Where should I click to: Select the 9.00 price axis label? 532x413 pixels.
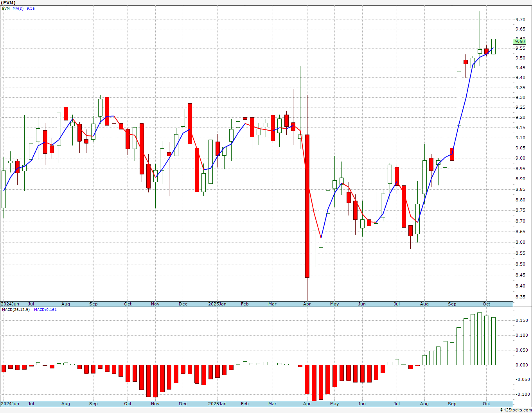pos(520,158)
